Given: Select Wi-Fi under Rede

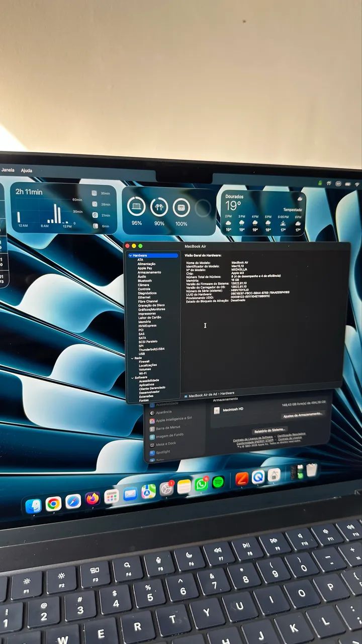Looking at the screenshot, I should point(143,373).
